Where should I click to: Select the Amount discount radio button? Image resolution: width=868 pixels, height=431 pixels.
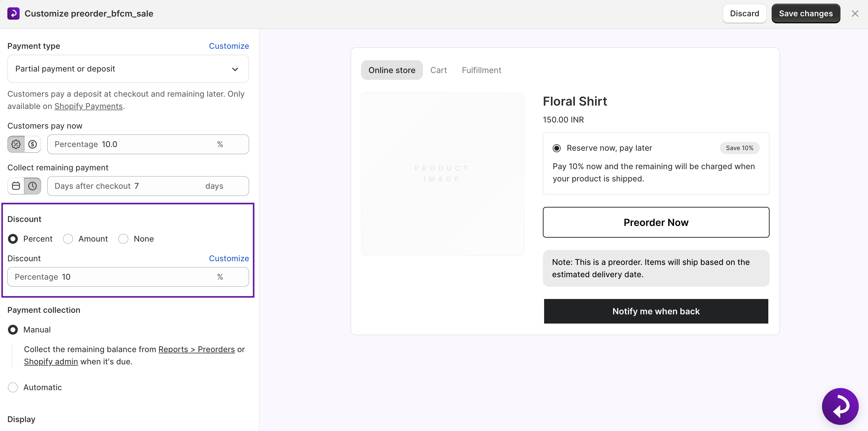(68, 239)
